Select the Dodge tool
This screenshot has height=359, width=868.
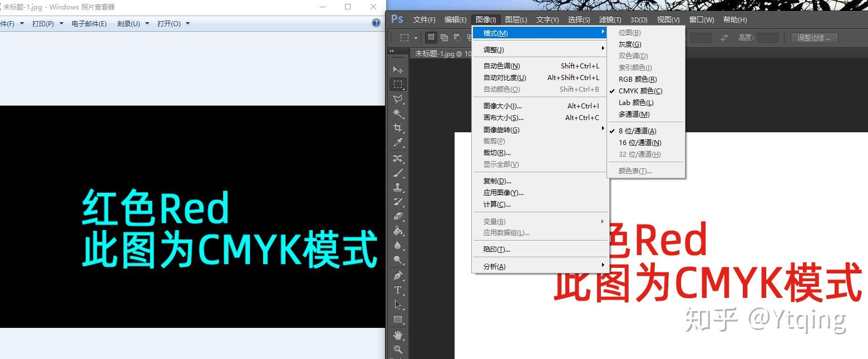[398, 260]
